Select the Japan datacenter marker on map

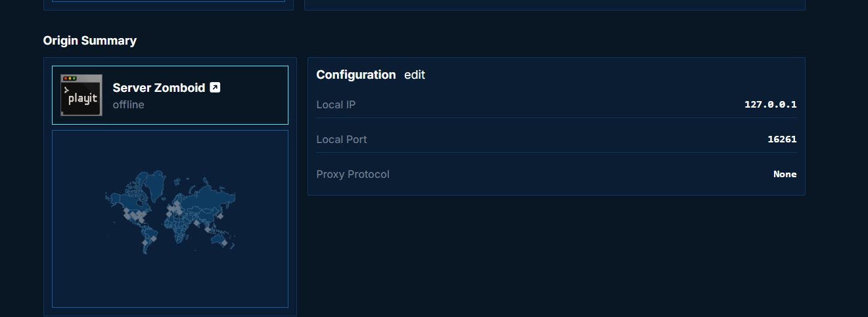pyautogui.click(x=220, y=216)
